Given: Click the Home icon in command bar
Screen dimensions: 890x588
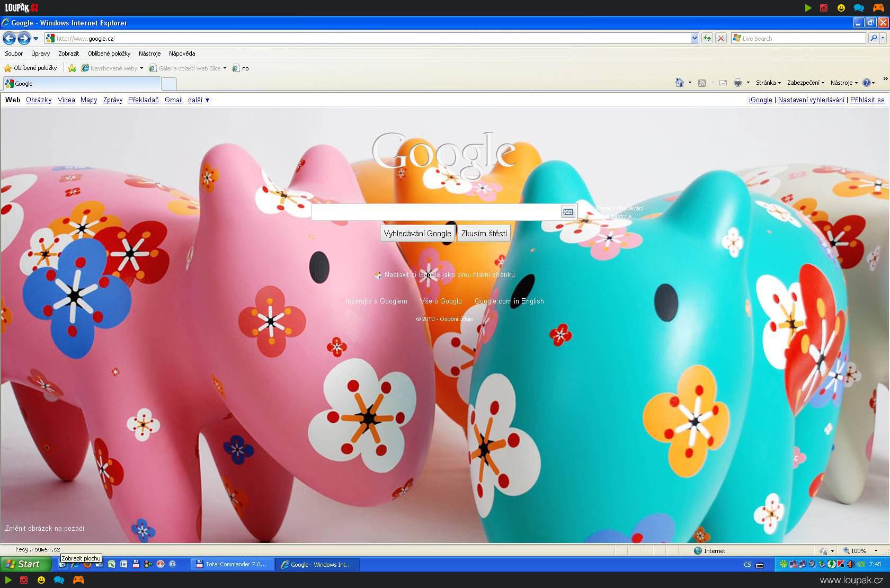Looking at the screenshot, I should coord(680,83).
